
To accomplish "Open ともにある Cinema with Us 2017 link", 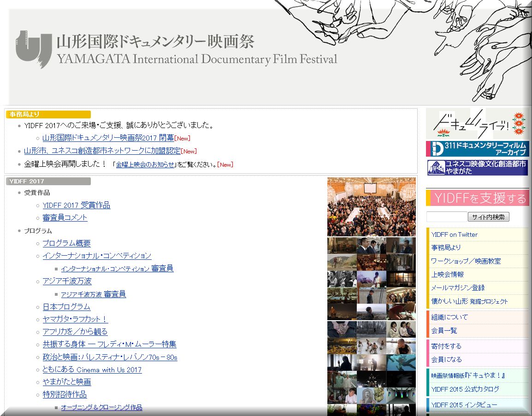I will [x=92, y=369].
